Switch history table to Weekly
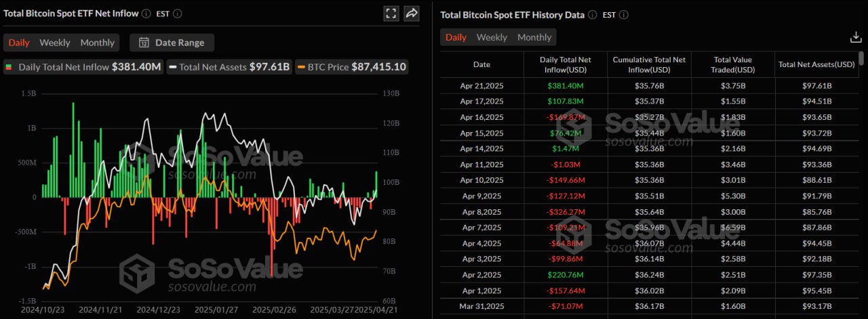868x319 pixels. point(492,37)
